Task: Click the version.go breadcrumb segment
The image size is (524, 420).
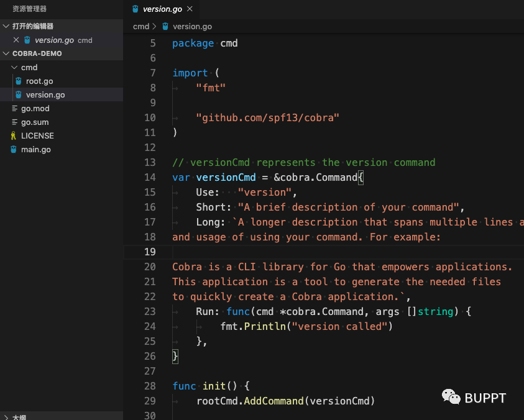Action: click(x=192, y=26)
